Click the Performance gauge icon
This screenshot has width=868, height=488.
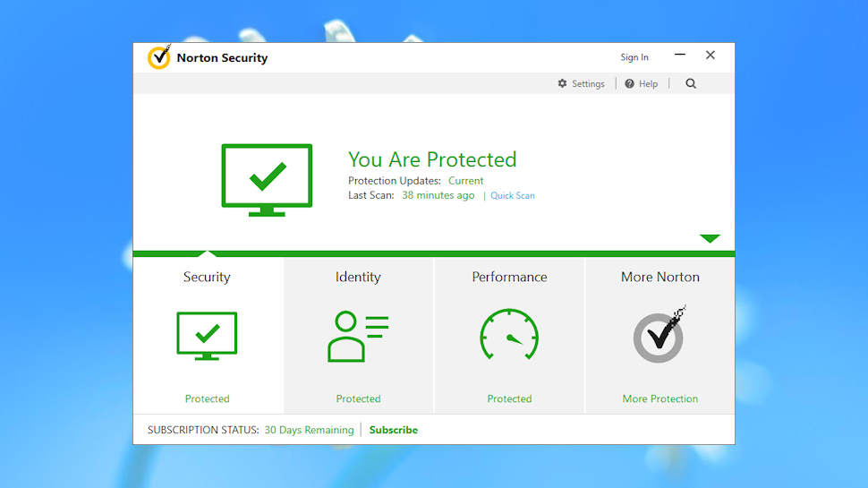click(509, 335)
